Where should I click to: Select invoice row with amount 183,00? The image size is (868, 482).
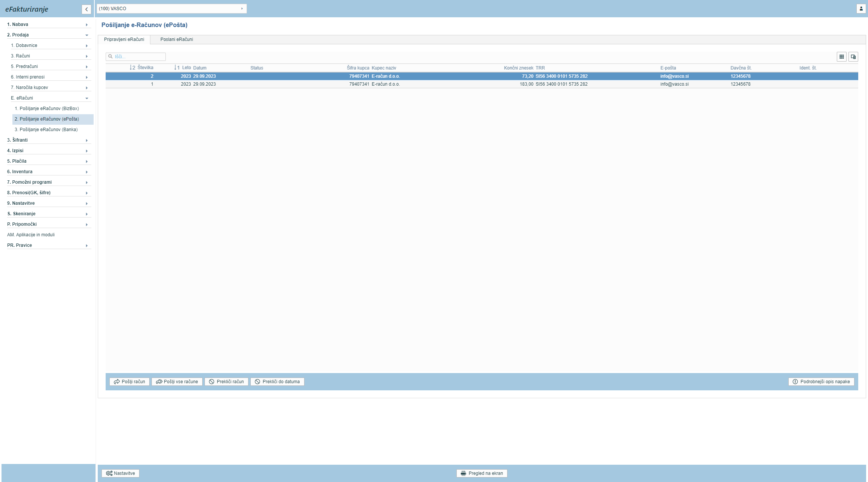point(482,84)
